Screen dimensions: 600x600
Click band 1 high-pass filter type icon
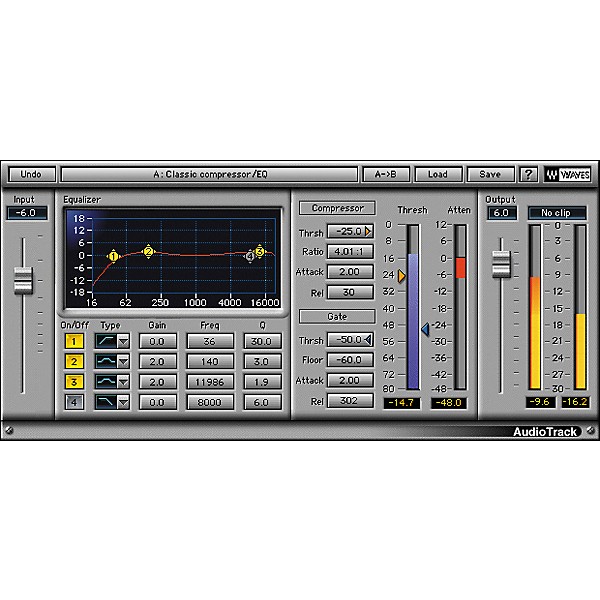(106, 341)
